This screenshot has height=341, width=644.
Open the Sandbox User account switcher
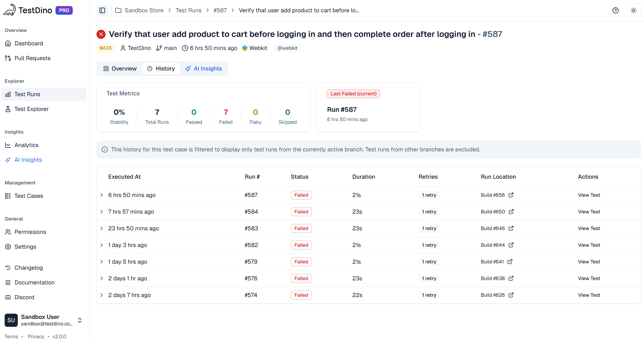(x=80, y=320)
